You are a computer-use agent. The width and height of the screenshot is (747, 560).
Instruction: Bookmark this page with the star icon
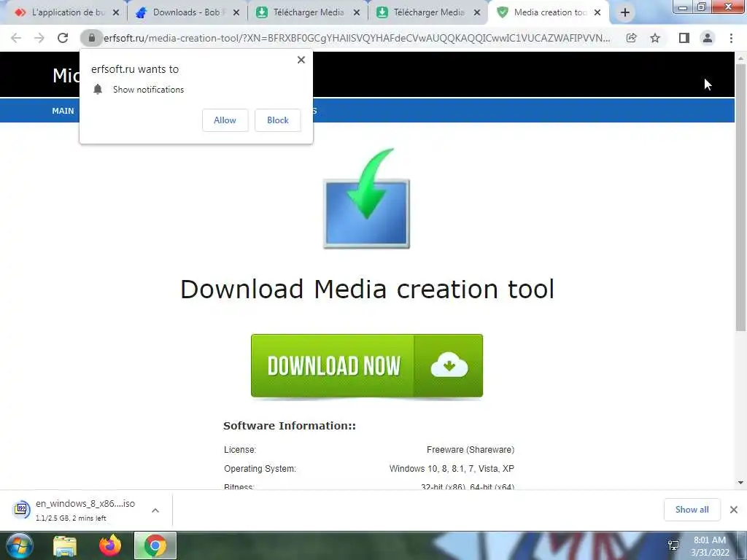[x=655, y=38]
